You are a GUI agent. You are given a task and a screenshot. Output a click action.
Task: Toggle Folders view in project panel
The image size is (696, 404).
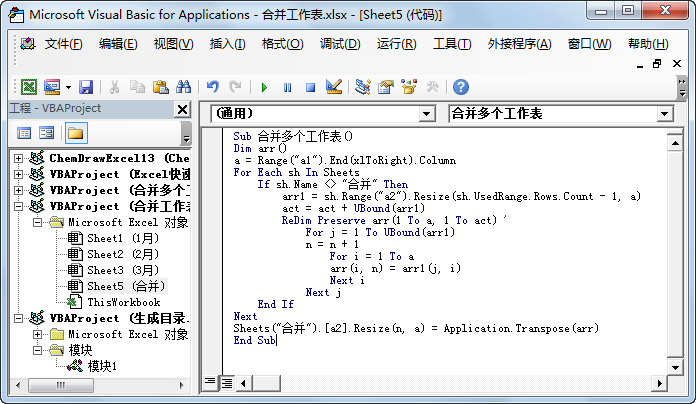pos(76,133)
